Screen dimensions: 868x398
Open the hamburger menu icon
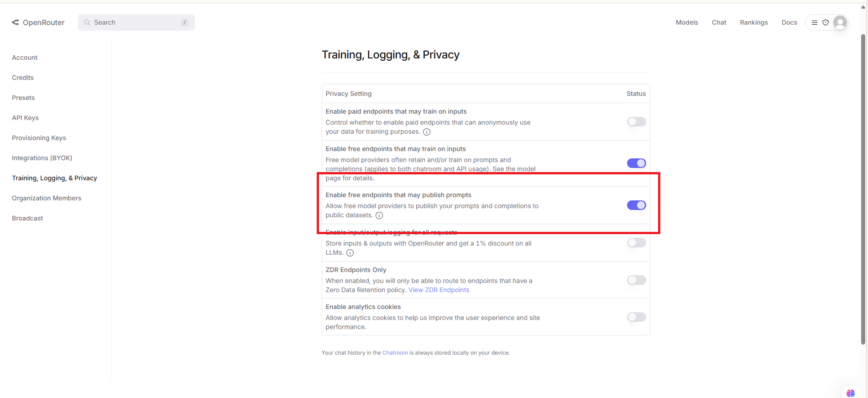pos(815,22)
